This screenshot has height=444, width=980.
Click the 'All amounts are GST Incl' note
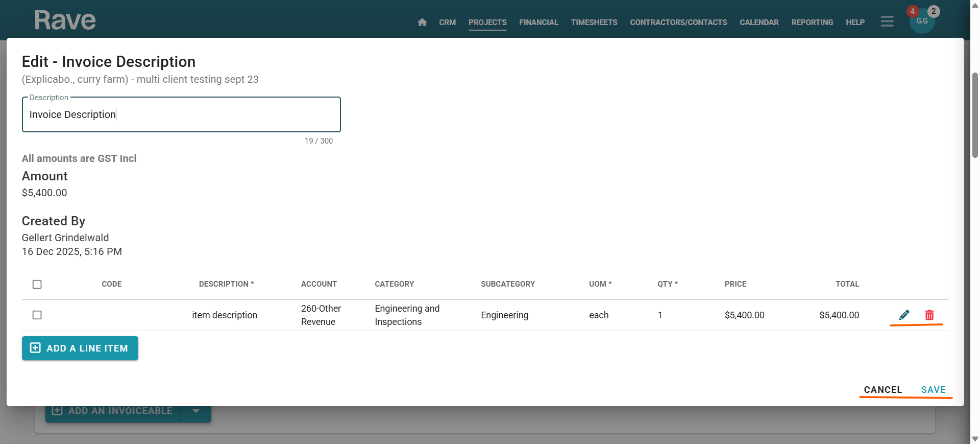pos(79,158)
